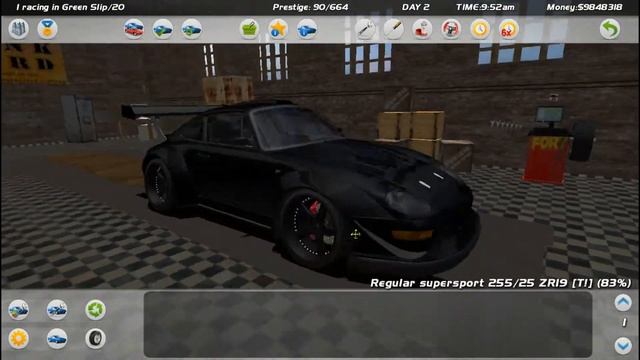Click the gold star info icon
640x360 pixels.
[x=278, y=29]
